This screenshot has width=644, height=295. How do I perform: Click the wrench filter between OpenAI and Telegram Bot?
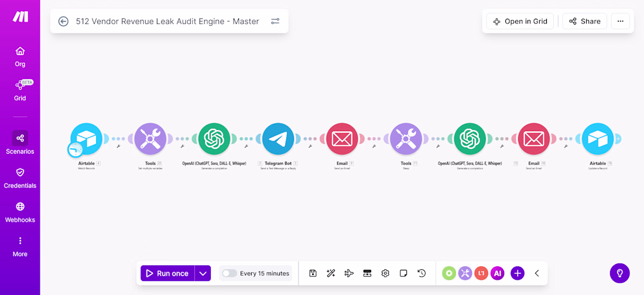pyautogui.click(x=246, y=146)
